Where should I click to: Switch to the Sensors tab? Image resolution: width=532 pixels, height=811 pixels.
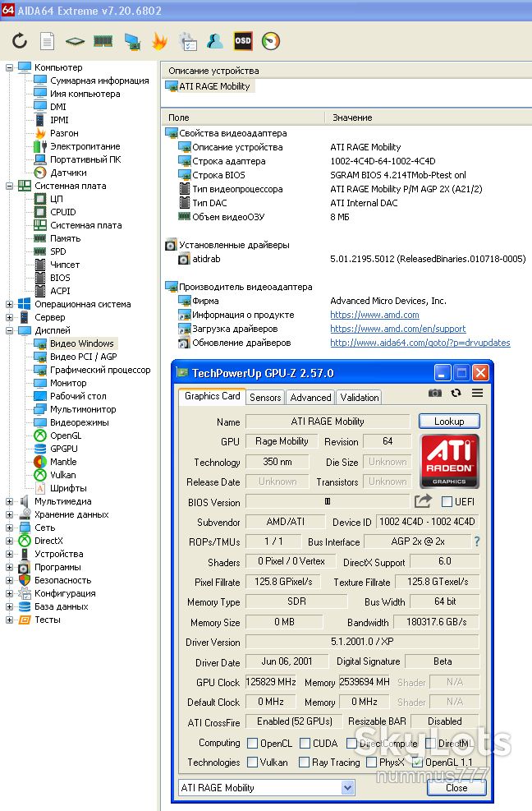click(265, 397)
